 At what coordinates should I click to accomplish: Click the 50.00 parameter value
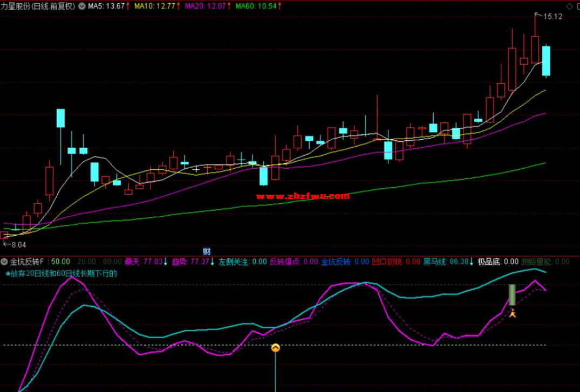60,262
